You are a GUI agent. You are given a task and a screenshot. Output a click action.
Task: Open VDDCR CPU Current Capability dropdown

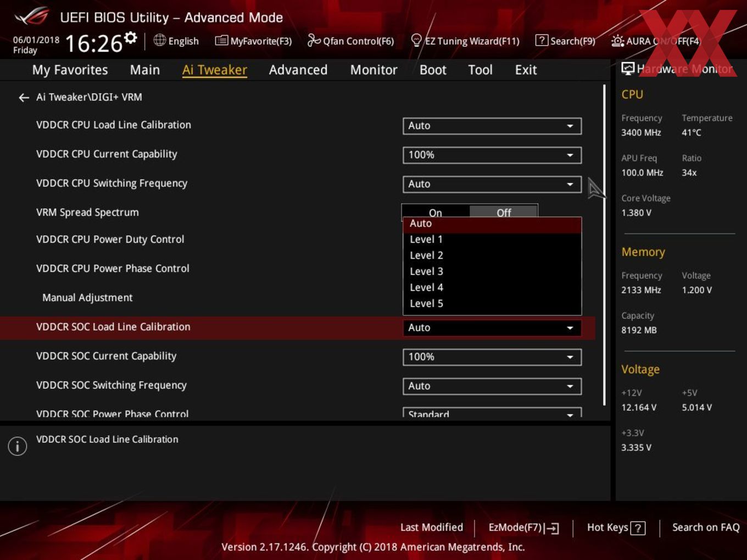(492, 155)
